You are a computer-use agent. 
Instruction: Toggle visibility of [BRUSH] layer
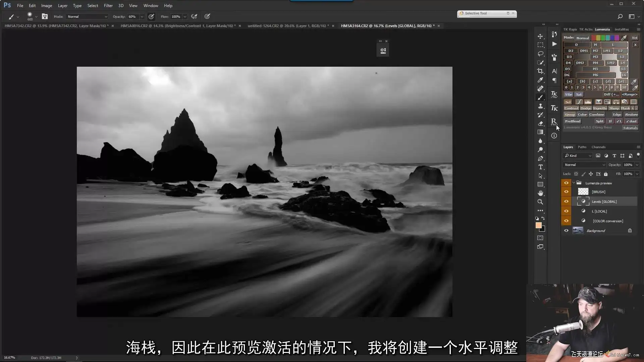566,192
